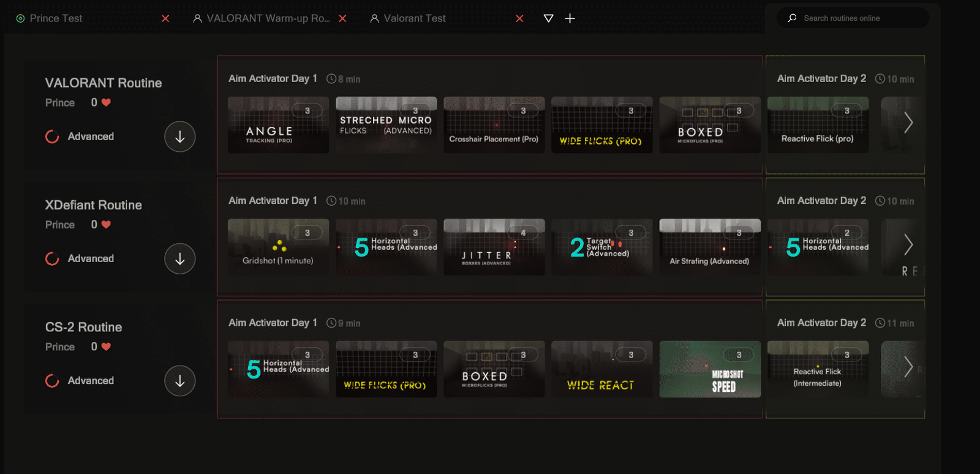
Task: Open the Microshot Speed task
Action: coord(710,369)
